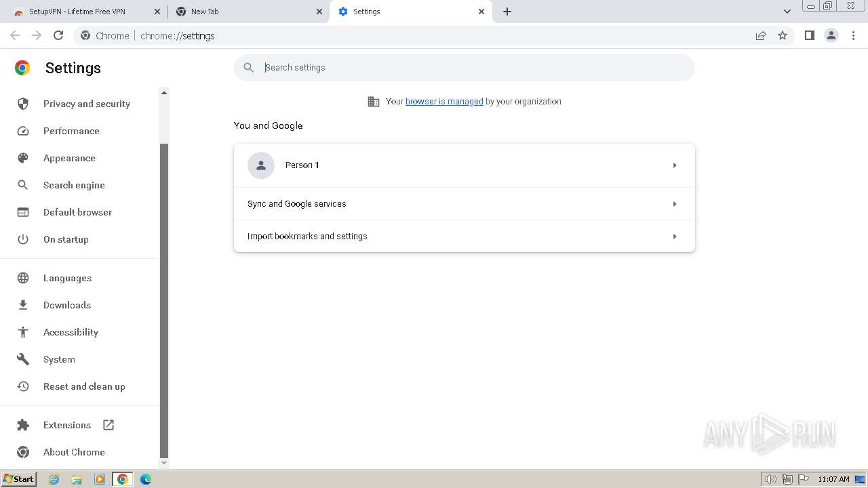Open media player from taskbar
Viewport: 868px width, 488px height.
pos(100,479)
